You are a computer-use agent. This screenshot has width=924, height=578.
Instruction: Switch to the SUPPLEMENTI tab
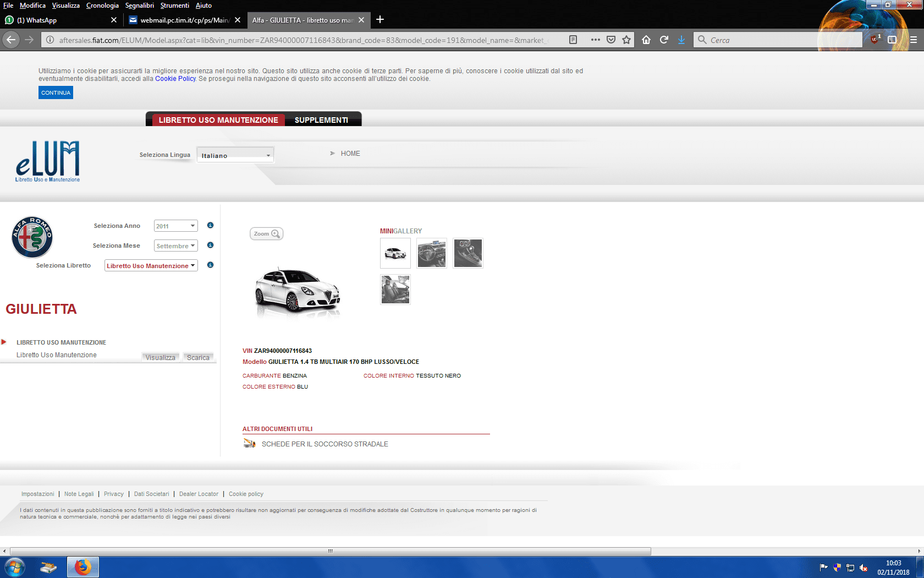point(321,120)
